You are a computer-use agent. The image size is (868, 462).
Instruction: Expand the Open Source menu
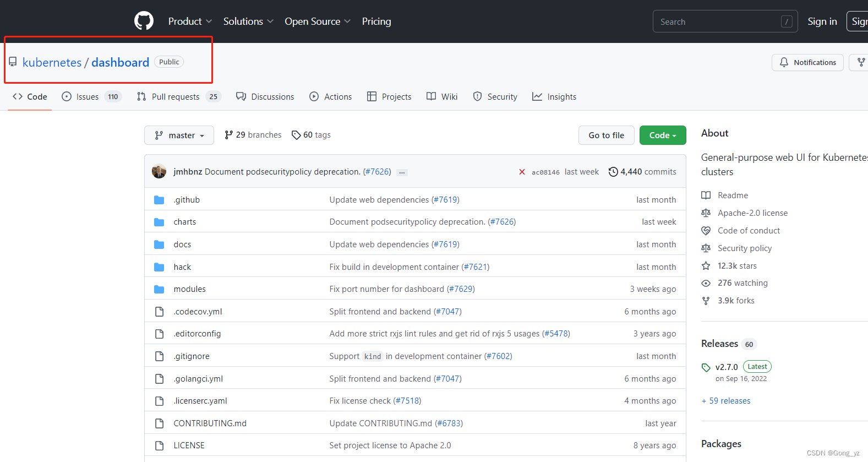point(318,21)
